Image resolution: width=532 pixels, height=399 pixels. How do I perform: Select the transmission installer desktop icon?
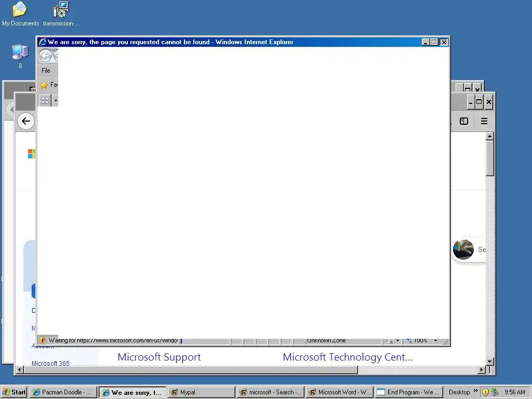click(61, 14)
